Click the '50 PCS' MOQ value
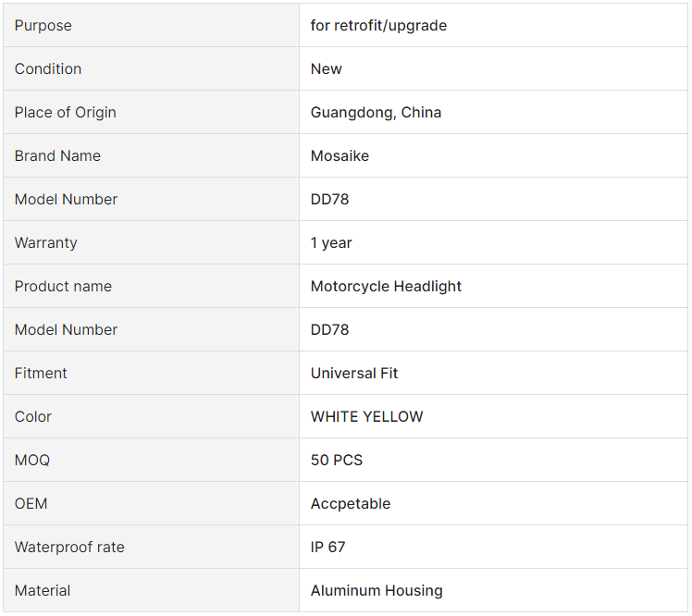Screen dimensions: 692x616 [x=337, y=461]
